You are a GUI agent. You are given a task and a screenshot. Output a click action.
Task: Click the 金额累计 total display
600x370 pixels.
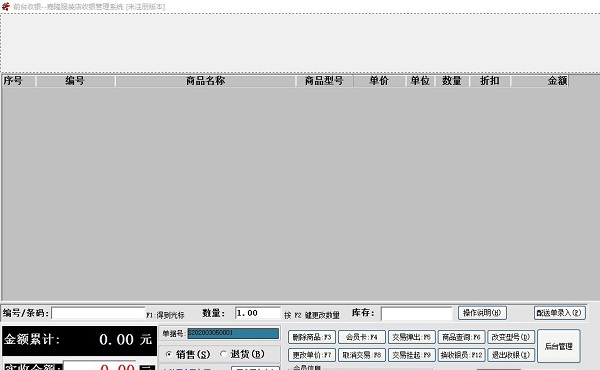[80, 341]
